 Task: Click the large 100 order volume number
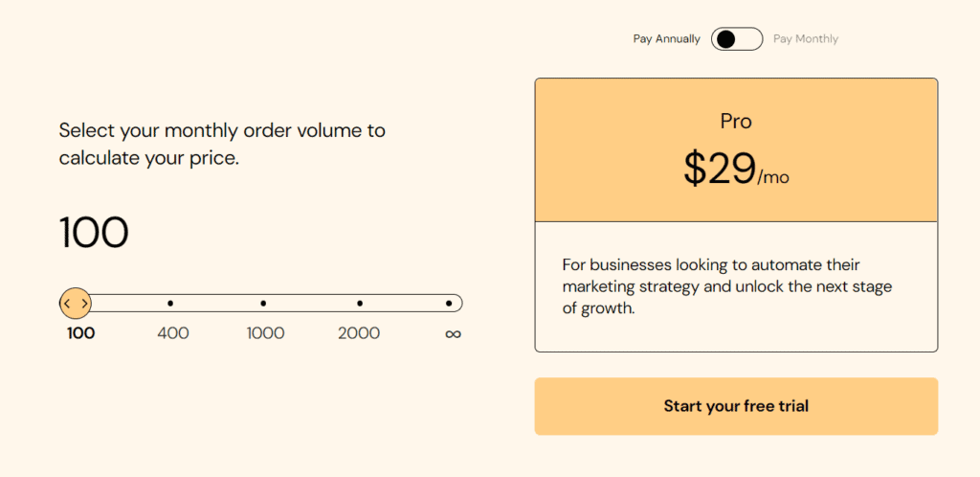pyautogui.click(x=94, y=233)
